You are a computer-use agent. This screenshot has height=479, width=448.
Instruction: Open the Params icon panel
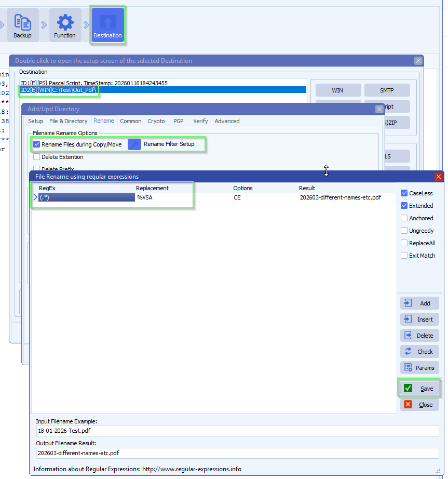(x=419, y=367)
